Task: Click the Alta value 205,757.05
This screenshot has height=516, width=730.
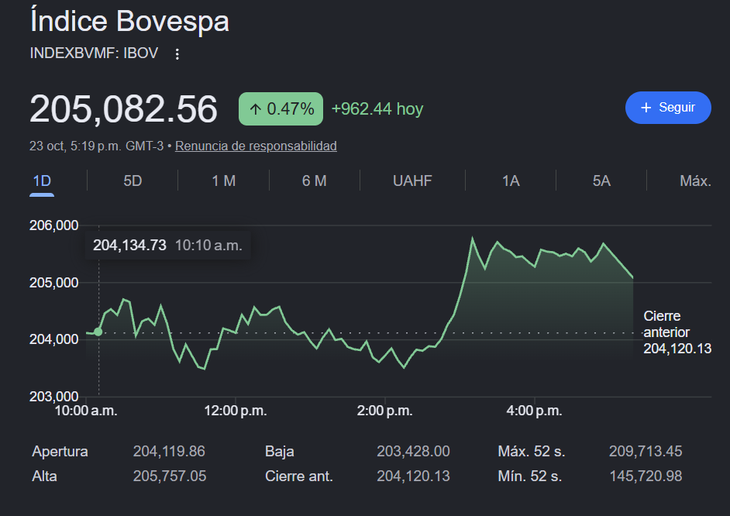Action: [x=169, y=476]
